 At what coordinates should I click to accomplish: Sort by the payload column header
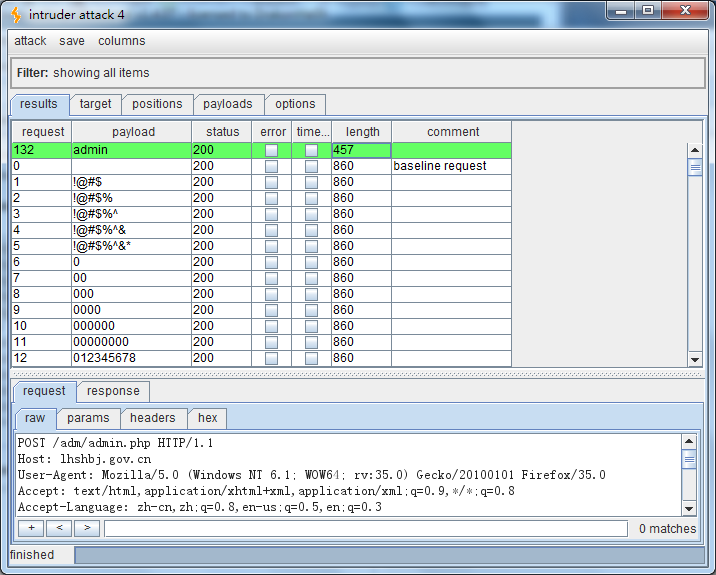click(132, 132)
